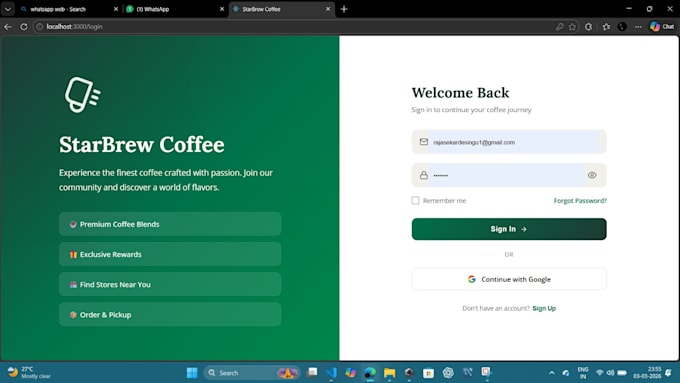Click the battery status icon
The width and height of the screenshot is (680, 383).
622,373
